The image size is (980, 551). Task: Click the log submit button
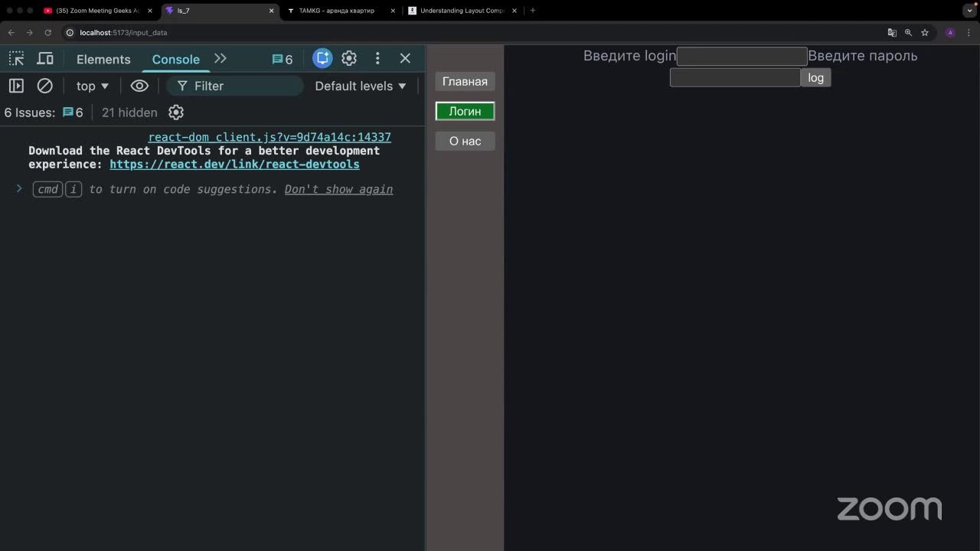click(x=815, y=77)
